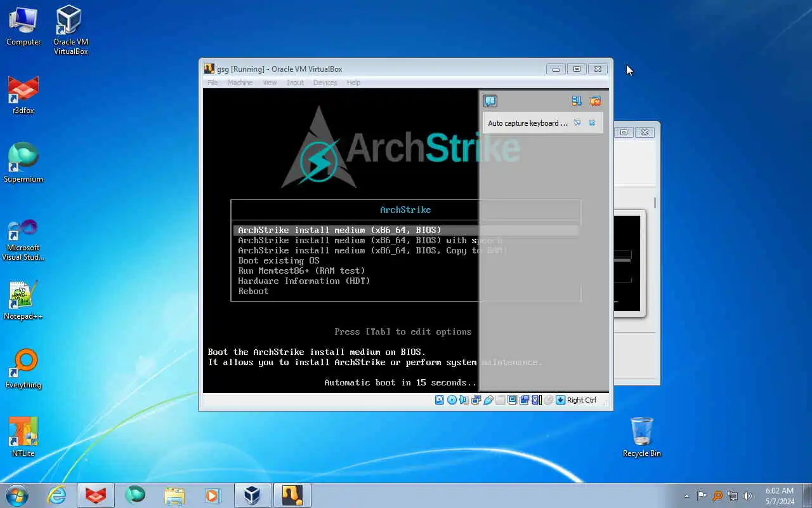Image resolution: width=812 pixels, height=508 pixels.
Task: Click the optical disc status icon
Action: (452, 400)
